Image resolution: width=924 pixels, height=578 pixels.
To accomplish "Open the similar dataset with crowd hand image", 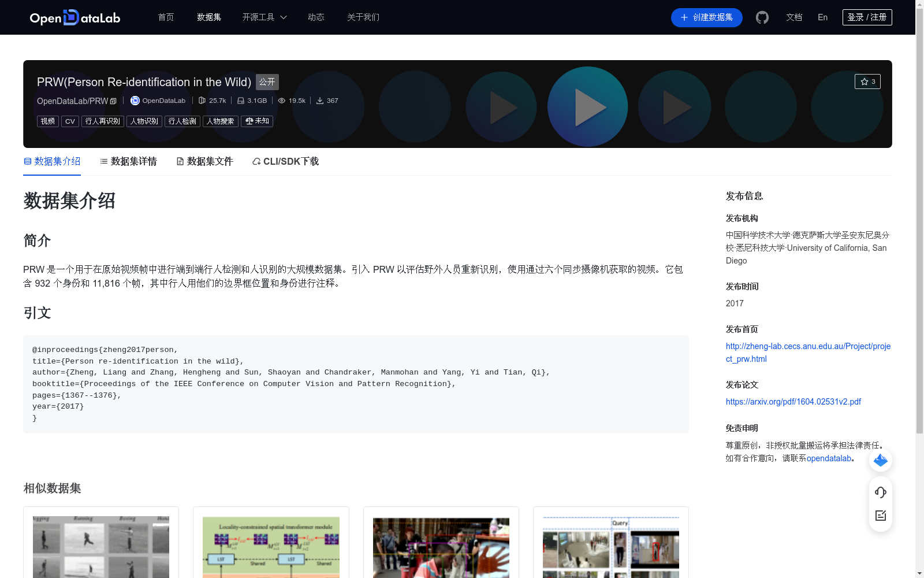I will [x=441, y=547].
